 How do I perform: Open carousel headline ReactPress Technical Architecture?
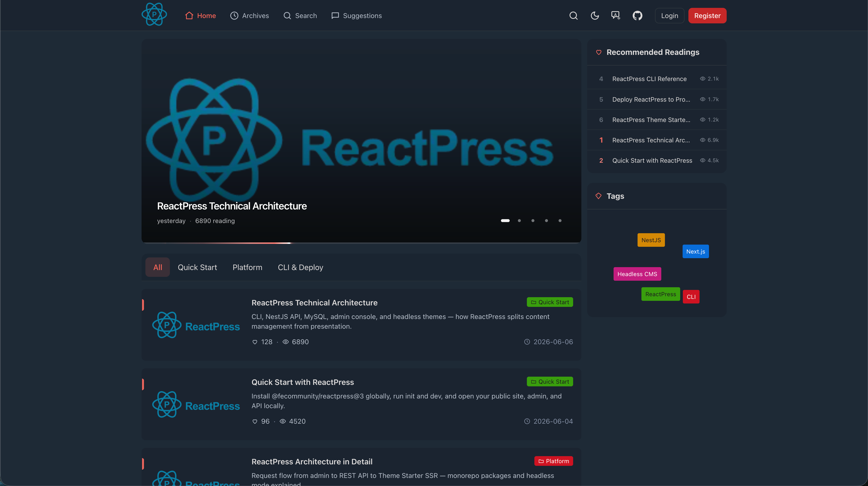click(232, 206)
